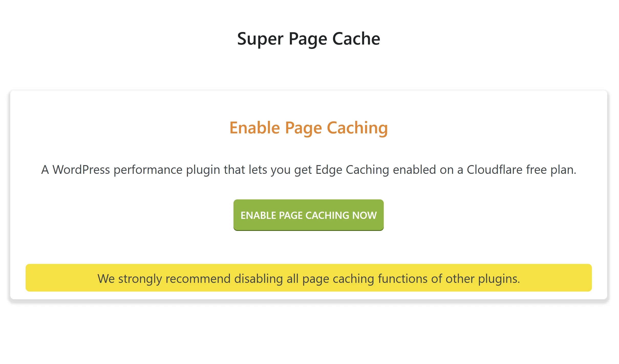Select the Super Page Cache title
The height and width of the screenshot is (364, 619).
[x=308, y=39]
